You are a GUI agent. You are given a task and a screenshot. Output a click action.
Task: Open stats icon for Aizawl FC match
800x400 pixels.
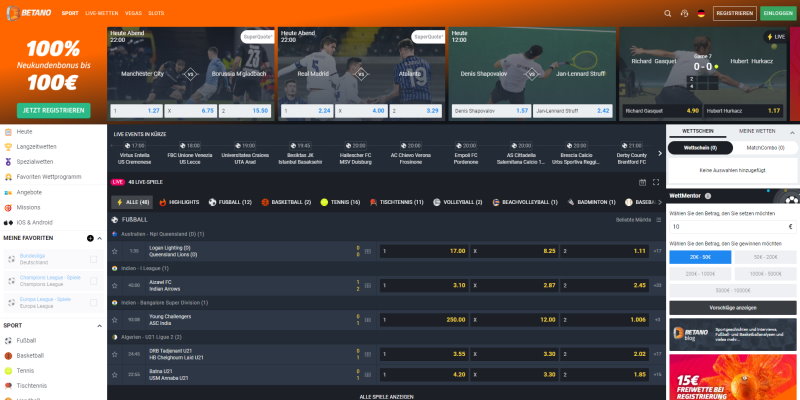coord(368,285)
